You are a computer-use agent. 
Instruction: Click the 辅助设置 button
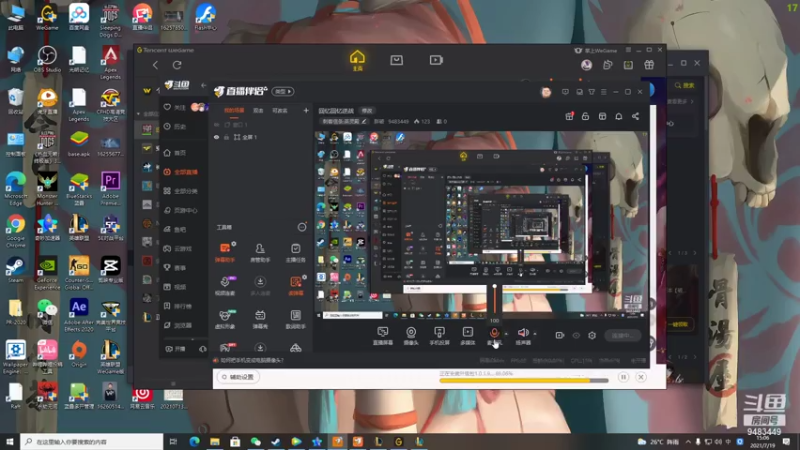(x=238, y=377)
